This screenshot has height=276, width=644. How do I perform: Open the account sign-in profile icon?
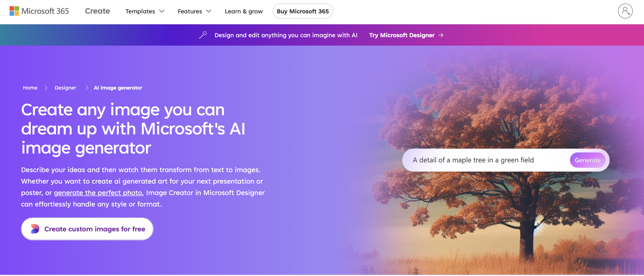pos(625,11)
